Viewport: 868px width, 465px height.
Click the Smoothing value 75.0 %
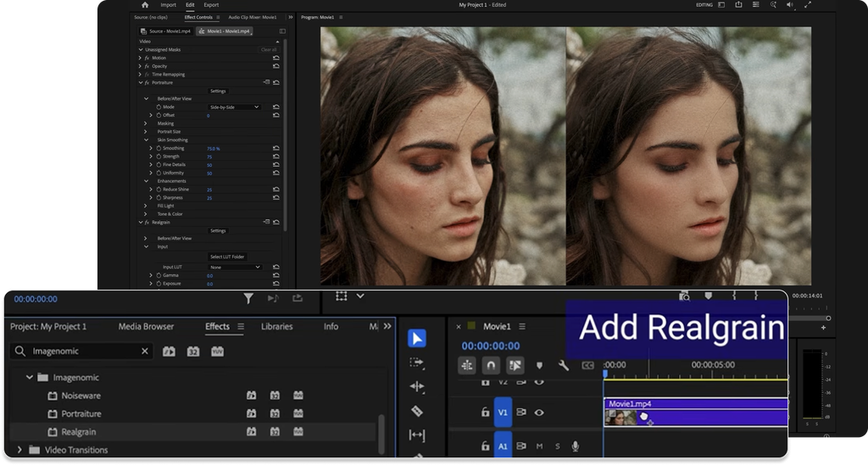(x=213, y=149)
